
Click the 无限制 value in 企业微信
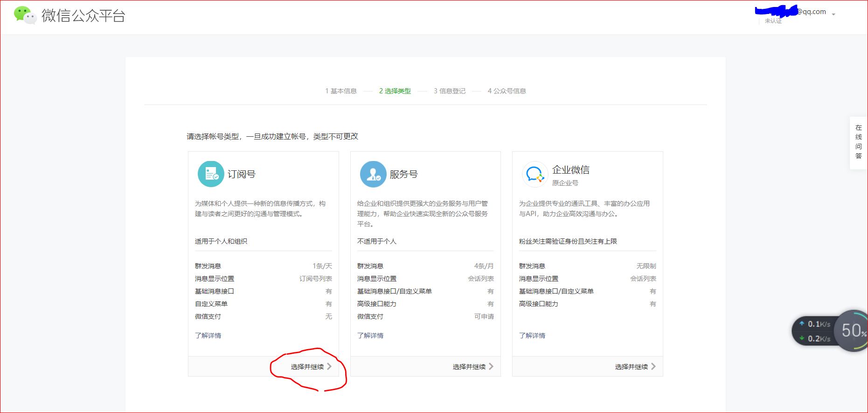click(646, 266)
